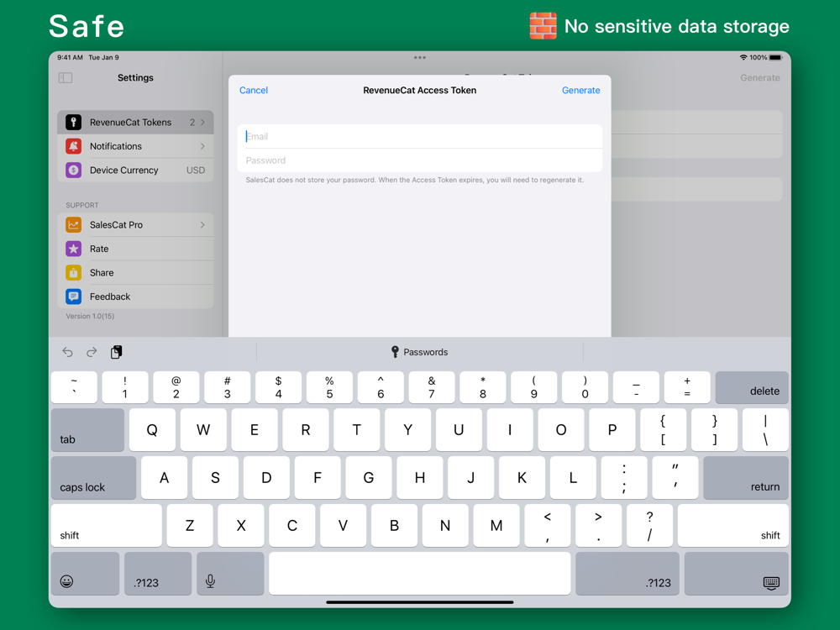Open RevenueCat Tokens key icon

pyautogui.click(x=73, y=122)
